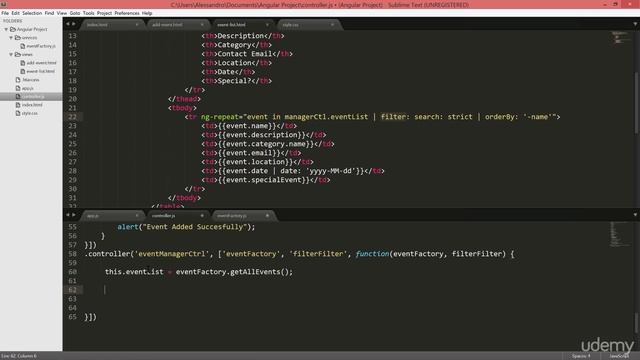Open add-event.html in the sidebar
Screen dimensions: 640x360
(x=41, y=63)
